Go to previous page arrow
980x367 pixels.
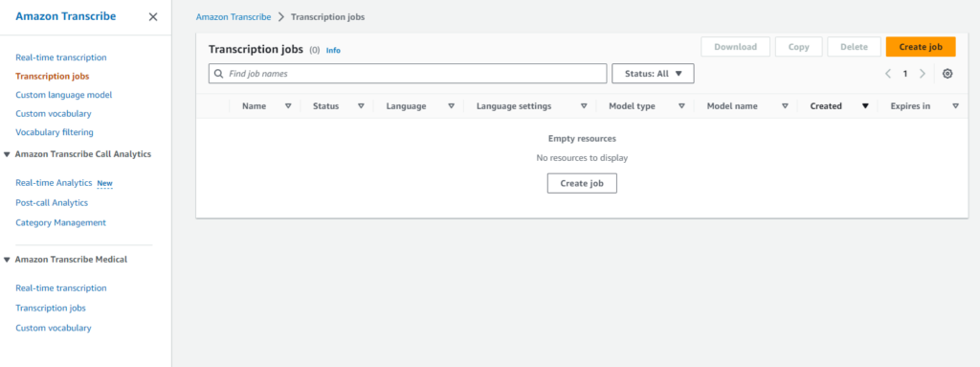click(x=887, y=74)
